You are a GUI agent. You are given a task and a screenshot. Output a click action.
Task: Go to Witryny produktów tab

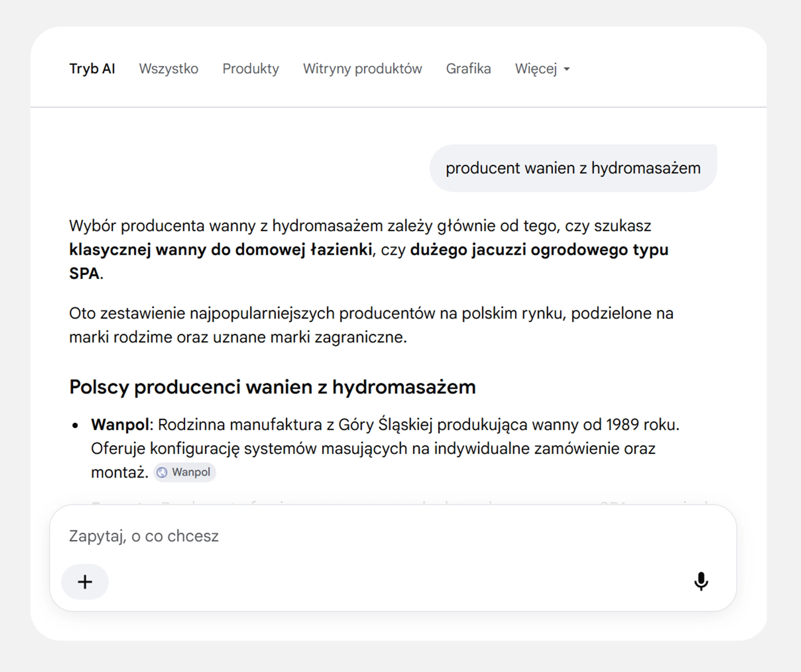click(363, 69)
